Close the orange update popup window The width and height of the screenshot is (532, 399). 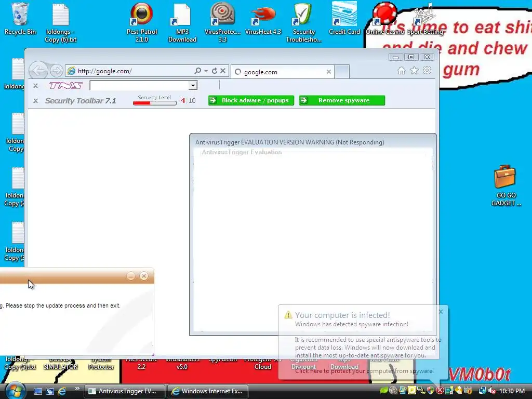[144, 276]
